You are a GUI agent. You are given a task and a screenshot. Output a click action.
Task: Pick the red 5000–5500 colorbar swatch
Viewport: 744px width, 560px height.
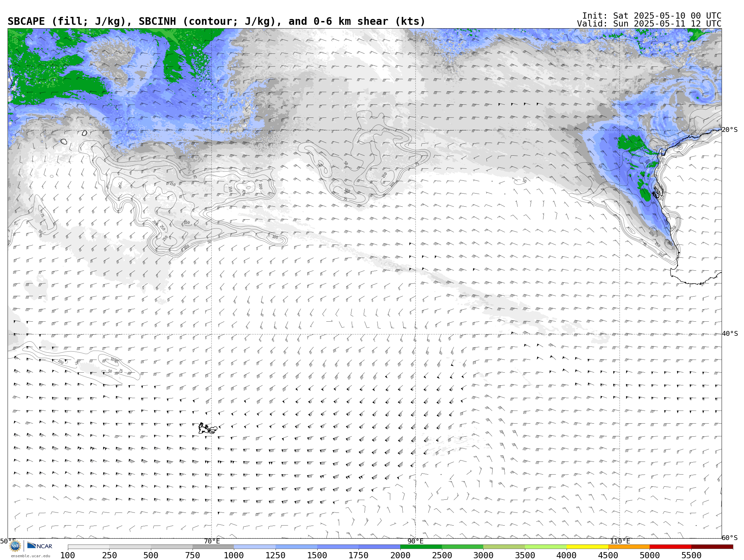click(x=670, y=547)
